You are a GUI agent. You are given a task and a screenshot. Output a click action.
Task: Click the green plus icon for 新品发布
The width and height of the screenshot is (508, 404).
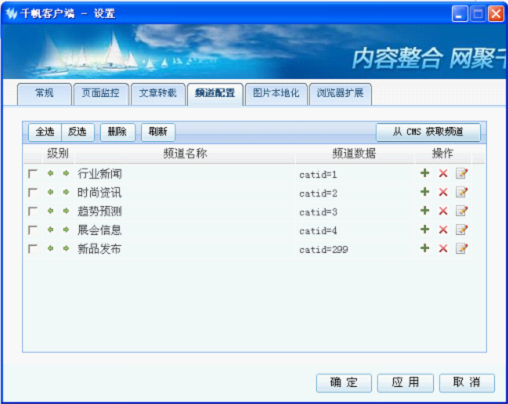(425, 248)
